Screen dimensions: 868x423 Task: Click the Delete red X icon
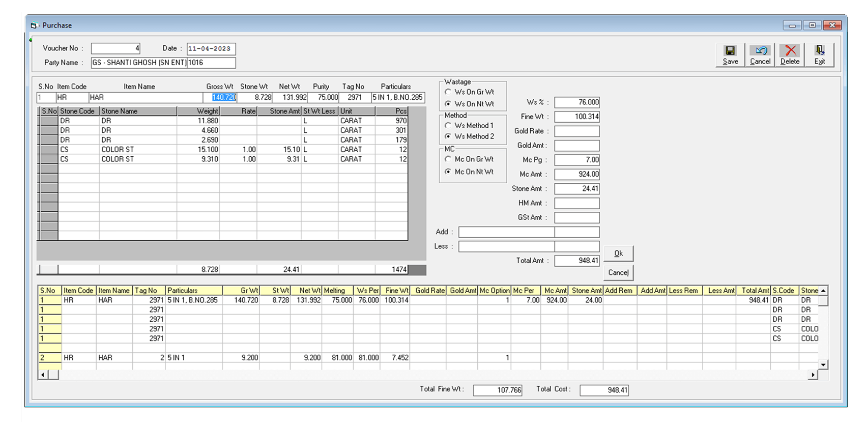(x=790, y=50)
